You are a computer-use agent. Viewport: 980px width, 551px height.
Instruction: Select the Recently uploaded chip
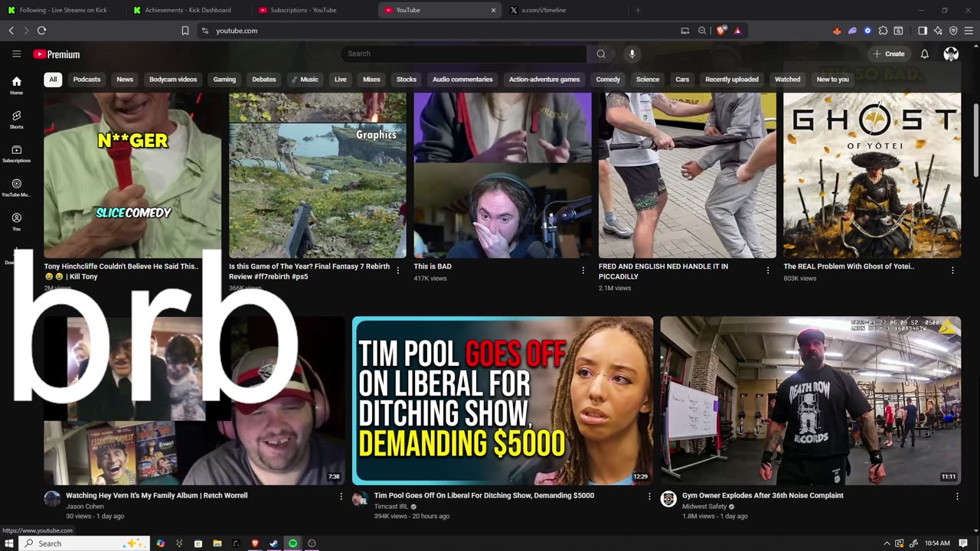pyautogui.click(x=732, y=80)
